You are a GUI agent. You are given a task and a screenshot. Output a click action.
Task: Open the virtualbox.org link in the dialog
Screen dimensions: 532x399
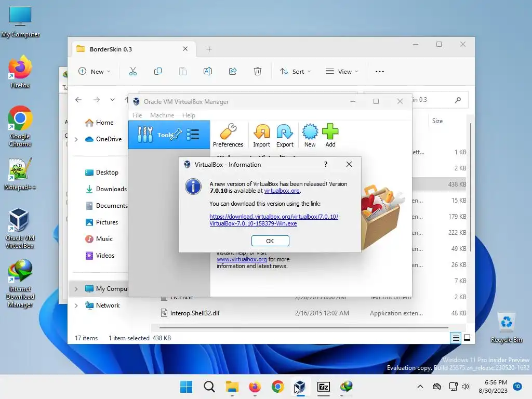[x=282, y=191]
